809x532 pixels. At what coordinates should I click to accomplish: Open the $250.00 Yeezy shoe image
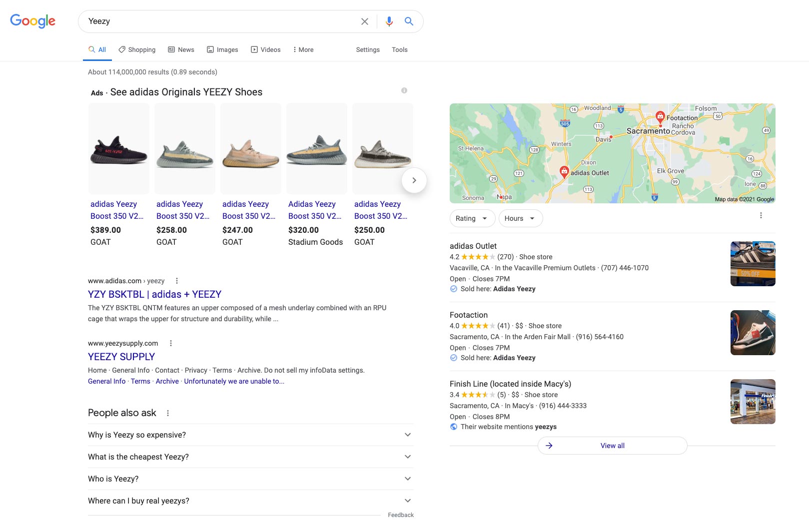383,149
